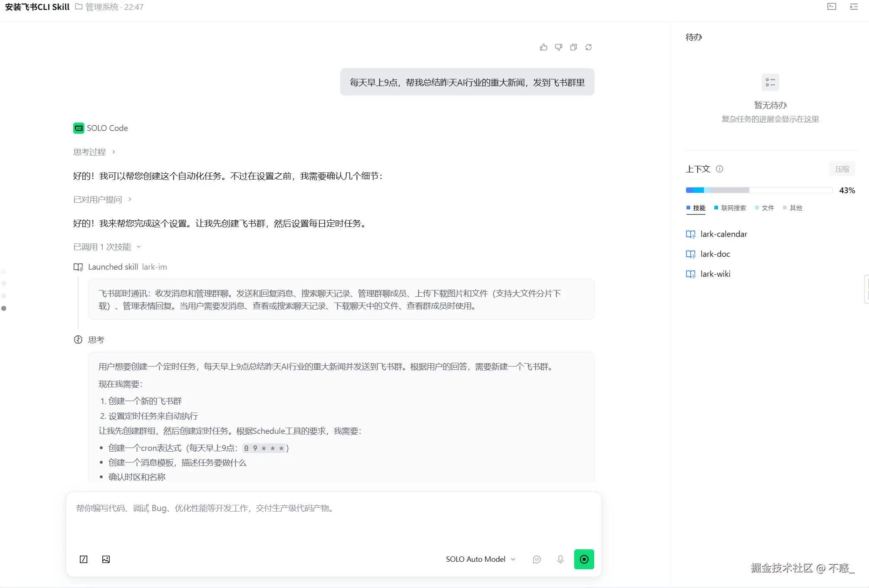Open the lark-calendar skill book icon
Image resolution: width=869 pixels, height=588 pixels.
click(691, 234)
